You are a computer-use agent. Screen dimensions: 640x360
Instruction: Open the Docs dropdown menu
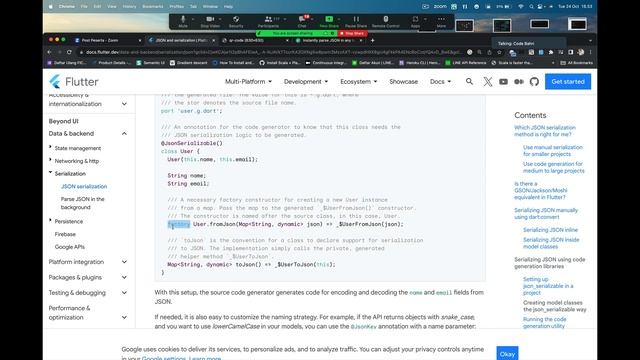tap(440, 82)
